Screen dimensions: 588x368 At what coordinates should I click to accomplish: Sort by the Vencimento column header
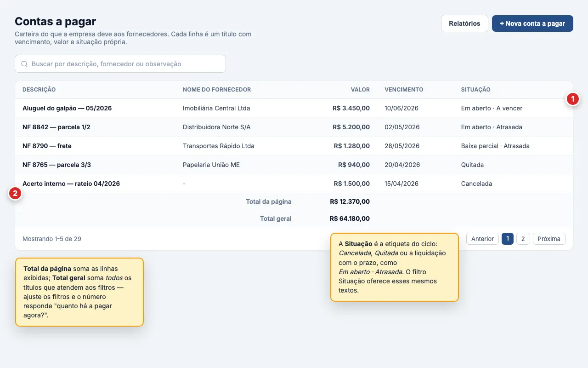point(404,90)
